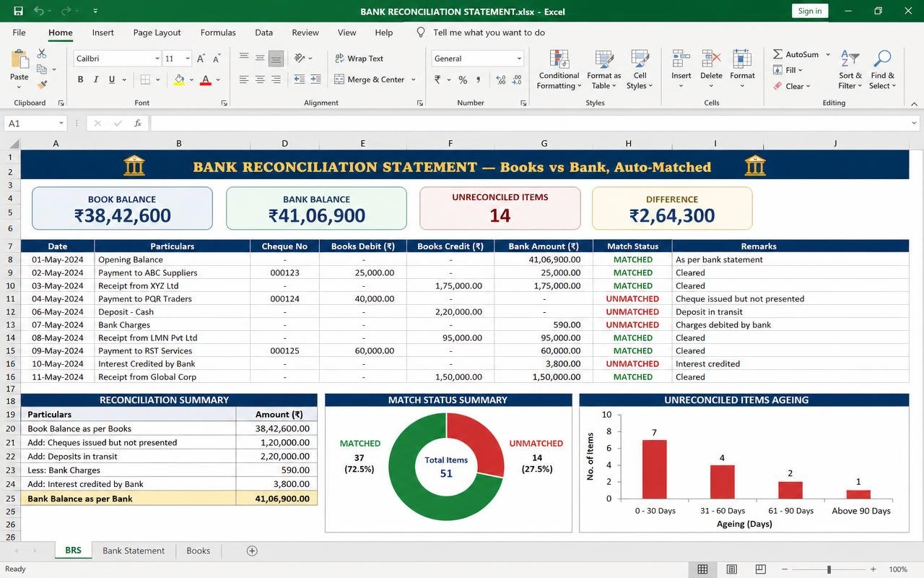This screenshot has height=578, width=924.
Task: Toggle Align Right
Action: click(x=276, y=79)
